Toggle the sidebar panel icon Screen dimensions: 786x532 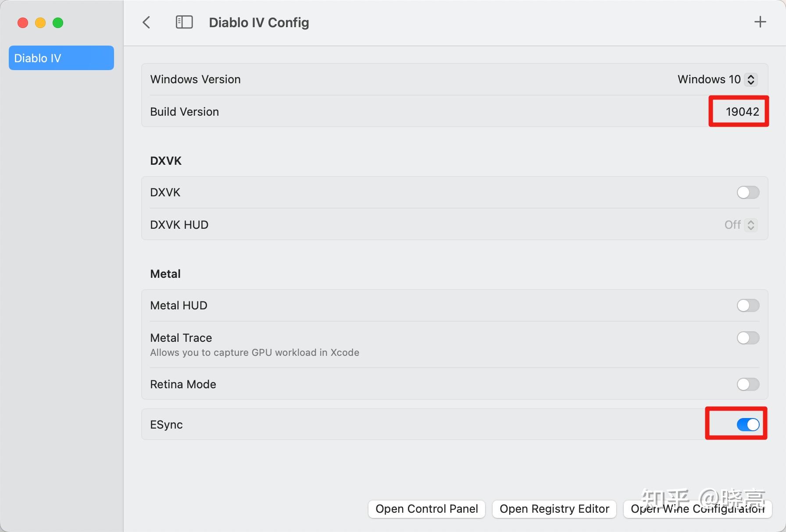[x=184, y=22]
